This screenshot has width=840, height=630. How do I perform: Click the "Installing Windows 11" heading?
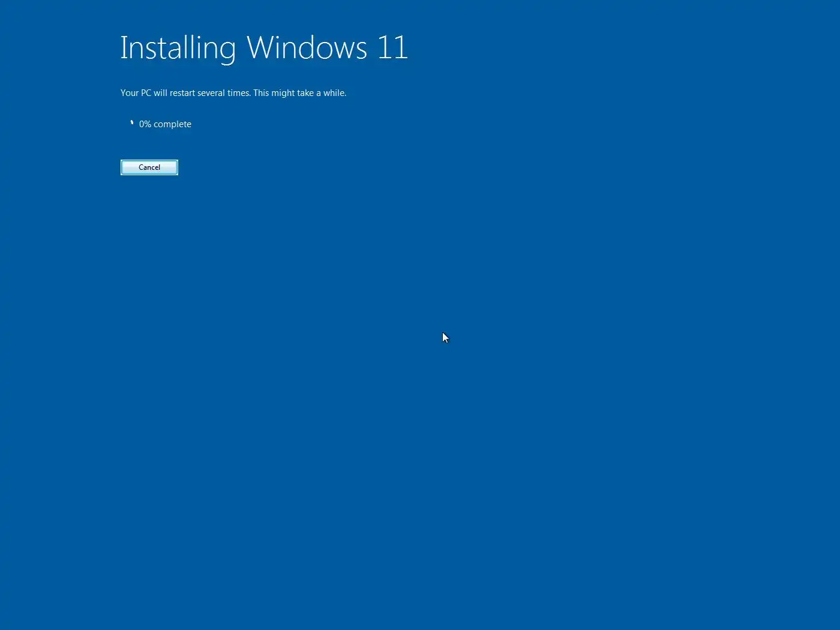coord(264,48)
